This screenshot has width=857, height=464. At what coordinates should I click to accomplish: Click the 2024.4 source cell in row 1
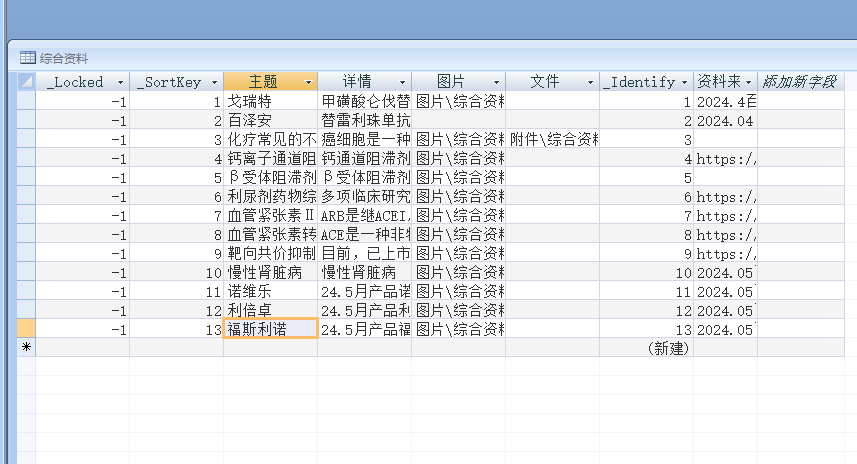[725, 101]
